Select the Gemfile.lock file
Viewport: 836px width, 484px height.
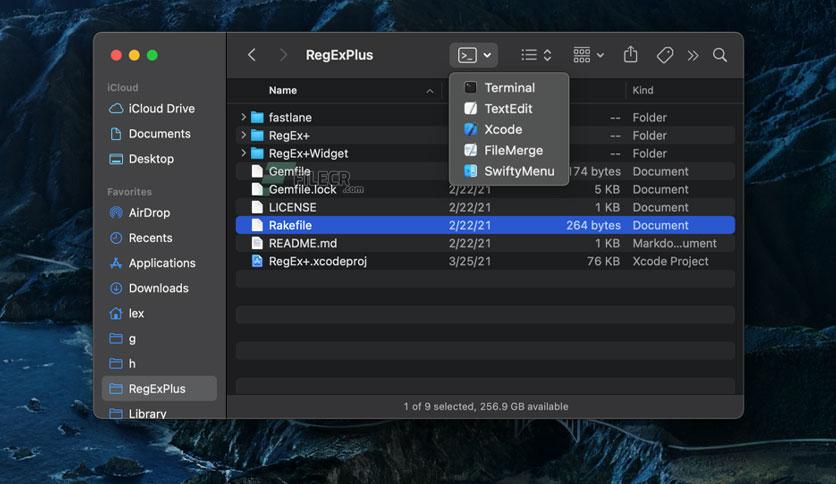tap(485, 189)
